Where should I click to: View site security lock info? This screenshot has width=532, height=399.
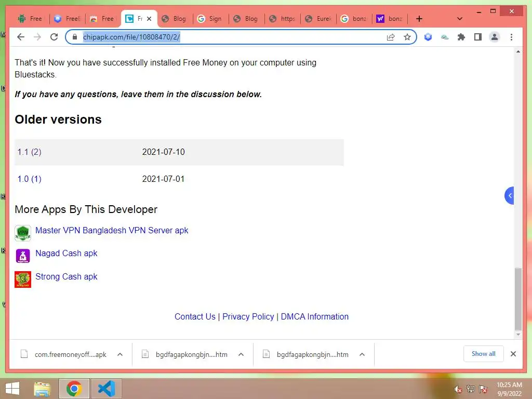(75, 37)
